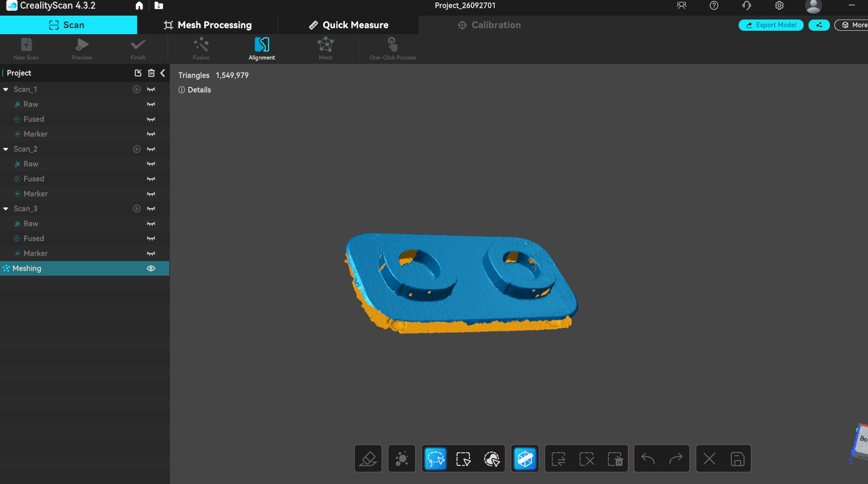Click the delete selection trash icon
This screenshot has width=868, height=484.
615,459
